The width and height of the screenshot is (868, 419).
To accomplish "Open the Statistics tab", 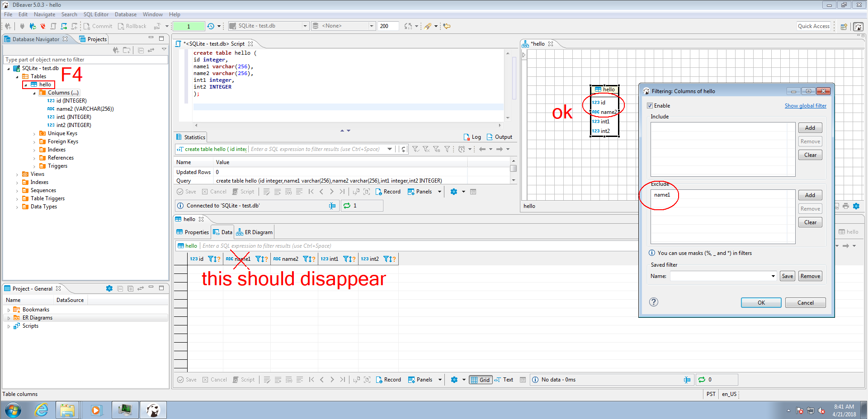I will (x=190, y=137).
